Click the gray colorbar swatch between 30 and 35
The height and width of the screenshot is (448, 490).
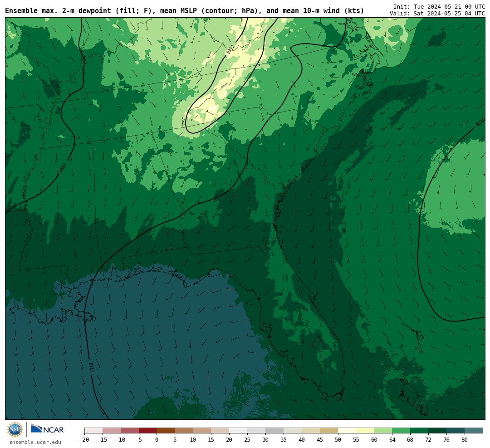274,431
